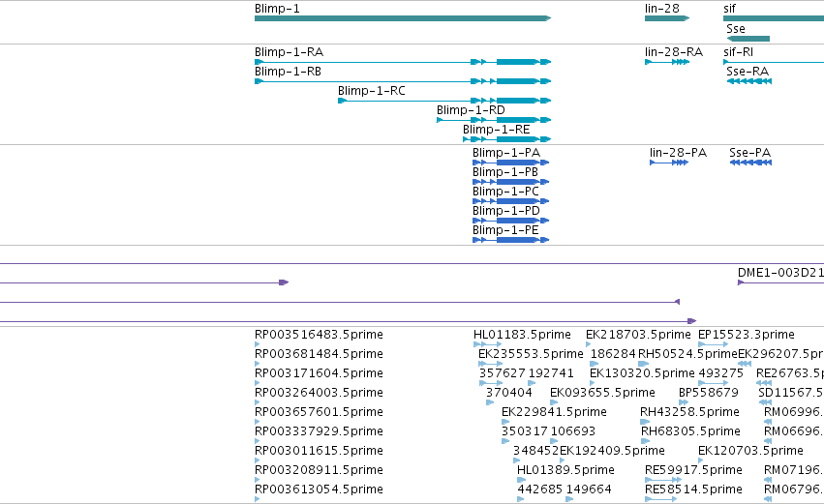Viewport: 824px width, 504px height.
Task: Click the 442685 EST label
Action: pyautogui.click(x=540, y=490)
